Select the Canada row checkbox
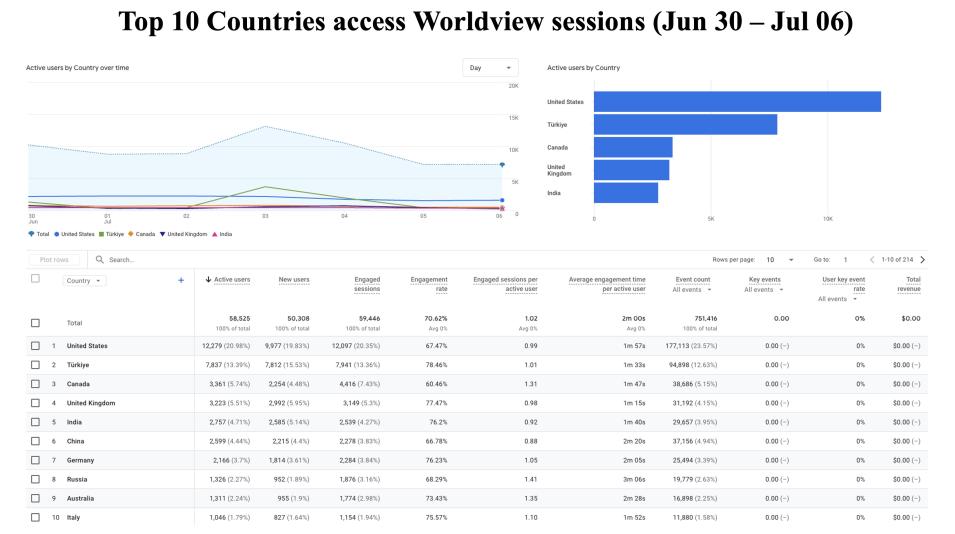Screen dimensions: 955x534 (35, 384)
